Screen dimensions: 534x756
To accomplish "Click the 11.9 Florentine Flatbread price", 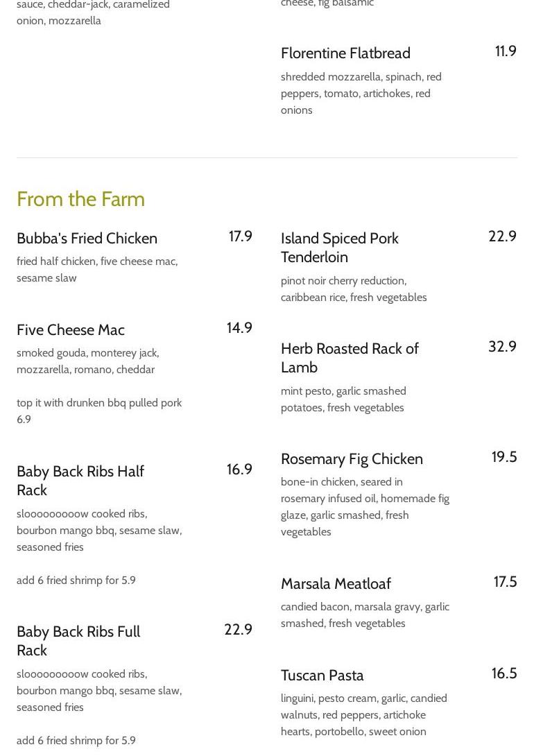I will point(506,51).
